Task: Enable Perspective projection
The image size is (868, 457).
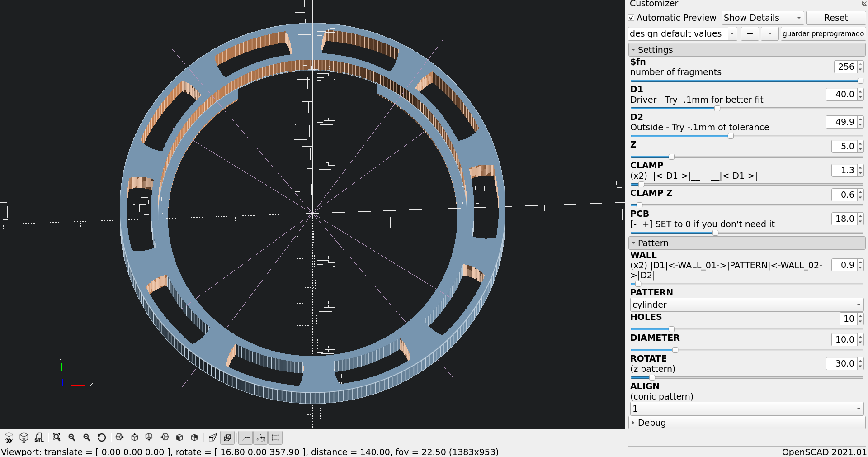Action: click(212, 438)
